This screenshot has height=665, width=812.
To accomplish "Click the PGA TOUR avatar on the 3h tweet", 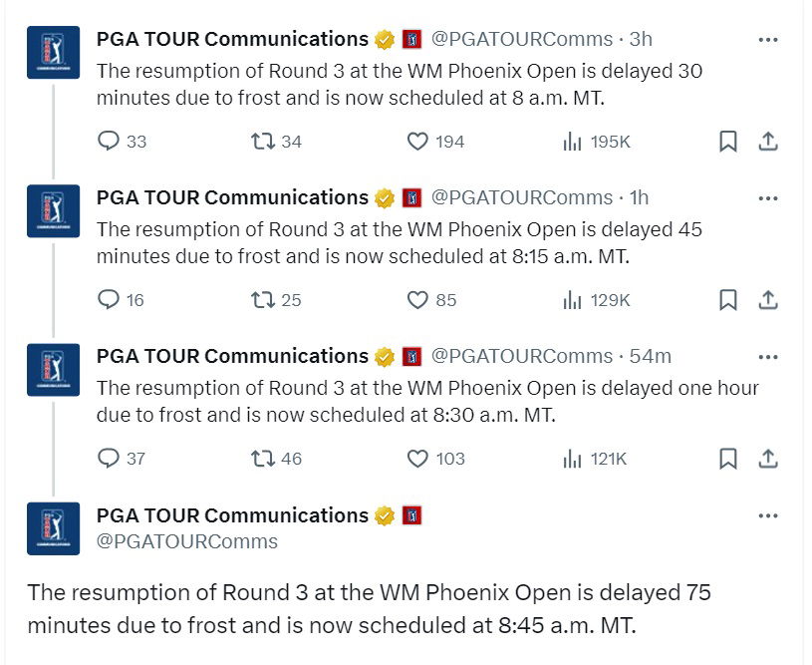I will pos(53,53).
